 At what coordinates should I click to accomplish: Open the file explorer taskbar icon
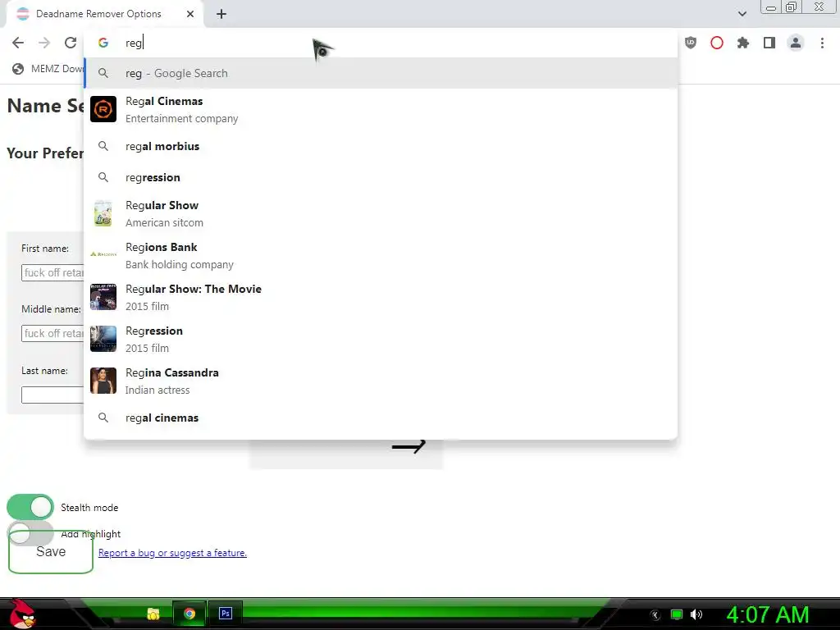pos(153,614)
